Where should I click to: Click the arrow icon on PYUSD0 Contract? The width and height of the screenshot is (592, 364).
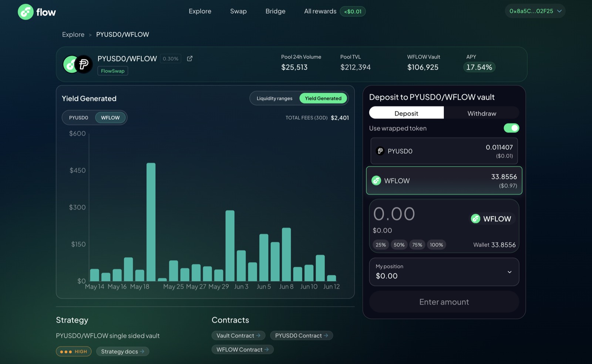pos(326,336)
